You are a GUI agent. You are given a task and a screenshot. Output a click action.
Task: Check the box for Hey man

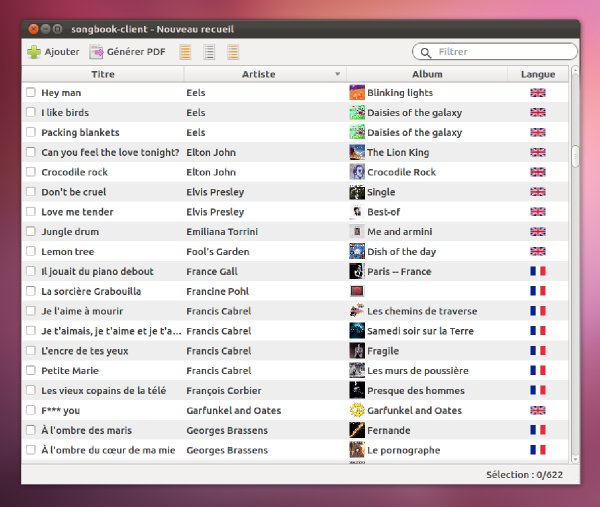pyautogui.click(x=31, y=93)
